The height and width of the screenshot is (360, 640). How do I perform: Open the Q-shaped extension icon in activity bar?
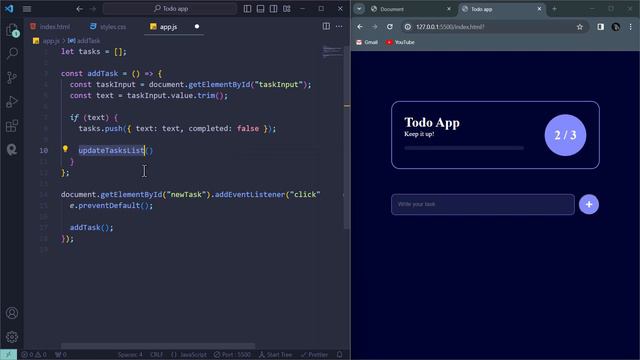(x=12, y=149)
